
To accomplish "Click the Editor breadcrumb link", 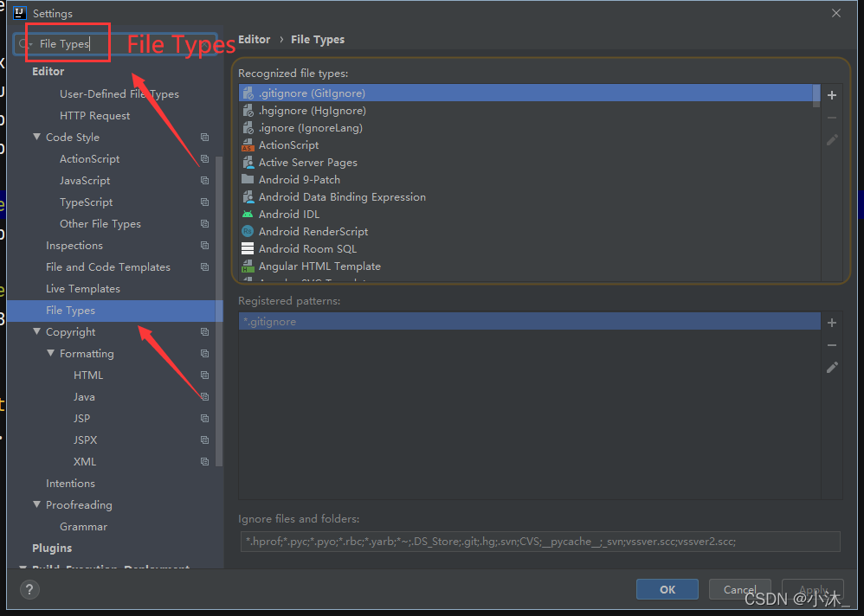I will (x=254, y=40).
